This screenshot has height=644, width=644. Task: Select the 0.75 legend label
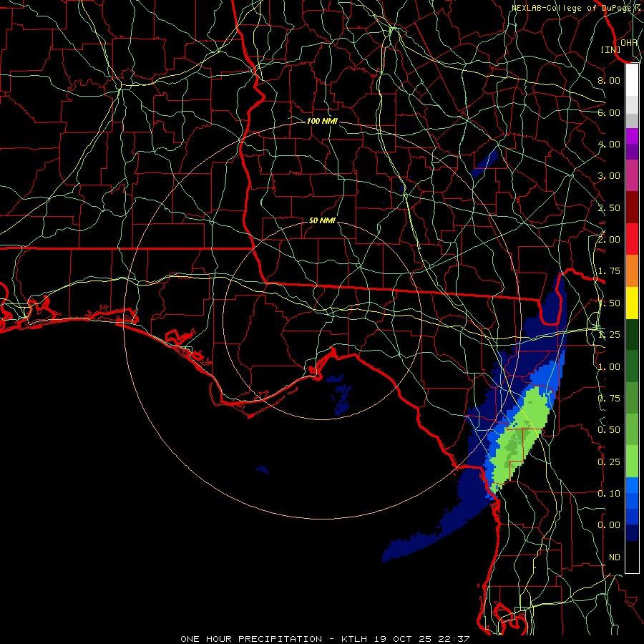pyautogui.click(x=609, y=399)
